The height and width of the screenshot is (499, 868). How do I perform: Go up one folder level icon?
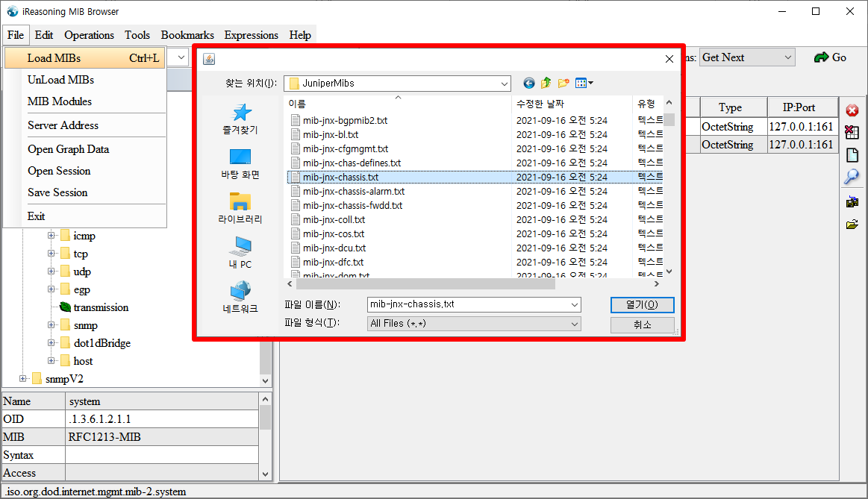(546, 83)
